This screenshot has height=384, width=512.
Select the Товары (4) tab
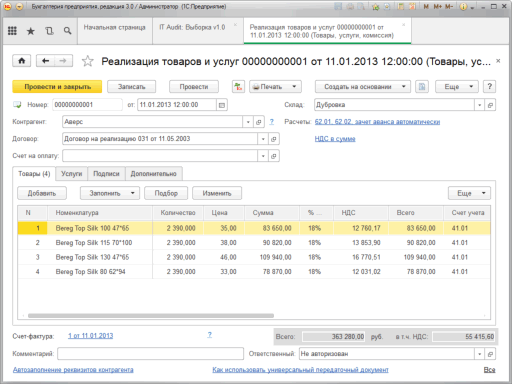point(34,174)
